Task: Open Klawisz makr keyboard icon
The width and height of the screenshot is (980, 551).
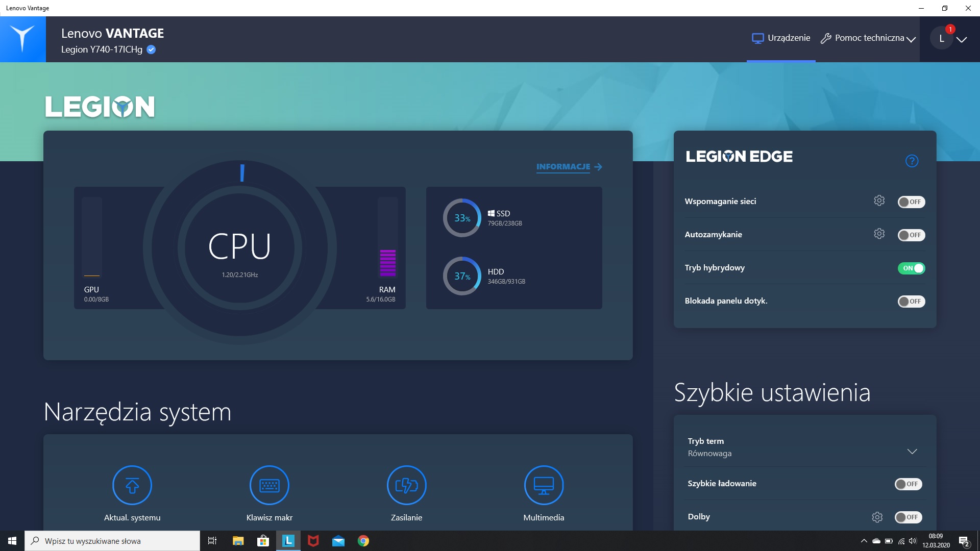Action: pyautogui.click(x=269, y=485)
